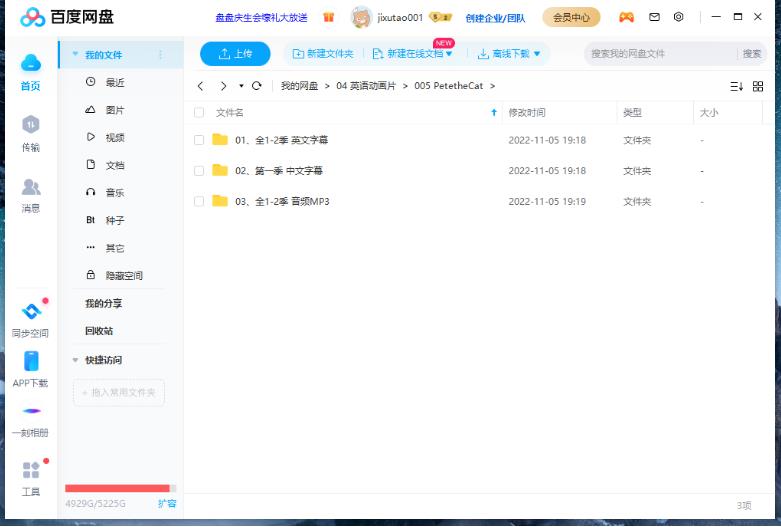
Task: Navigate to 我的网盘 in breadcrumb
Action: [x=299, y=86]
